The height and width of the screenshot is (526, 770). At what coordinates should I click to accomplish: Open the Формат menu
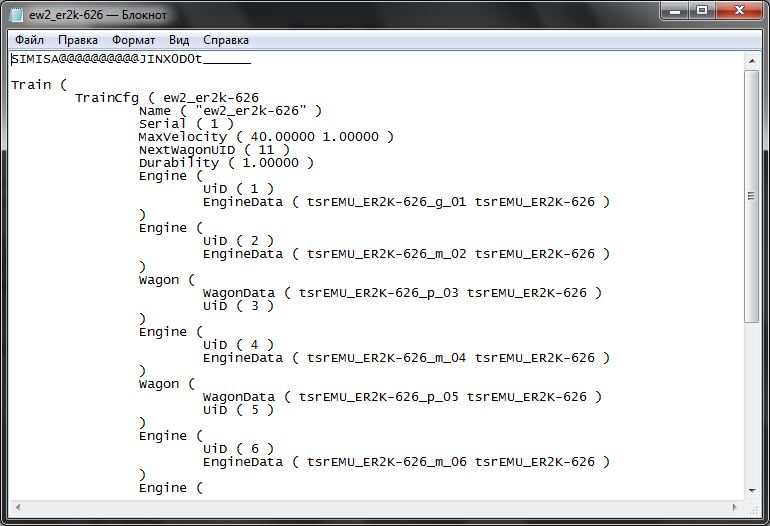click(x=133, y=40)
